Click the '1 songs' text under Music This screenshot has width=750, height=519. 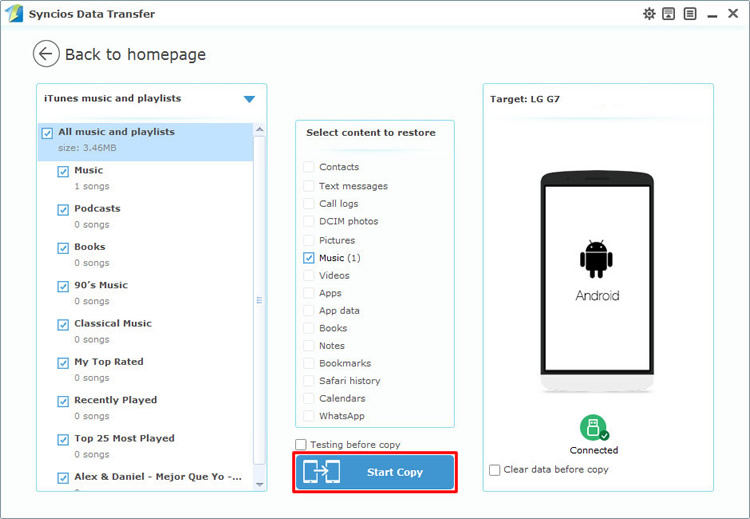(92, 186)
